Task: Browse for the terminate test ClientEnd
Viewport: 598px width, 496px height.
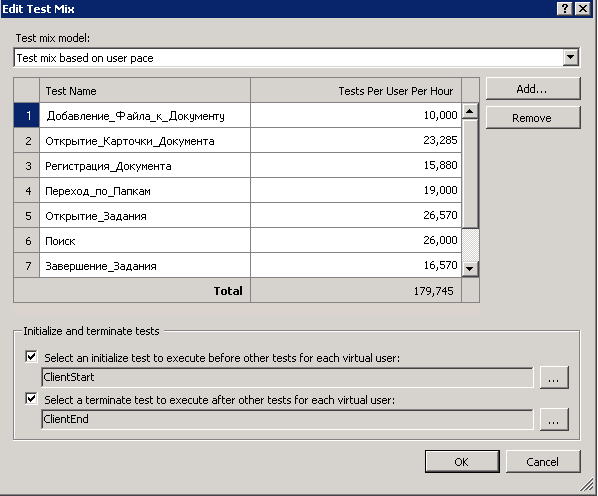Action: point(554,419)
